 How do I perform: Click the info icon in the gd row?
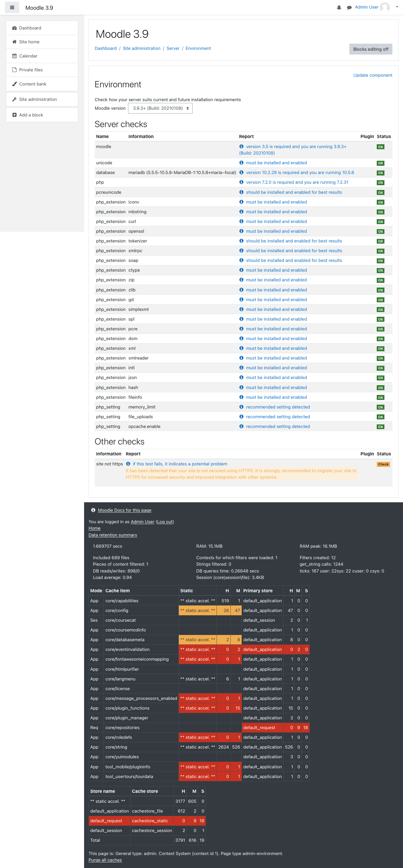click(x=241, y=300)
